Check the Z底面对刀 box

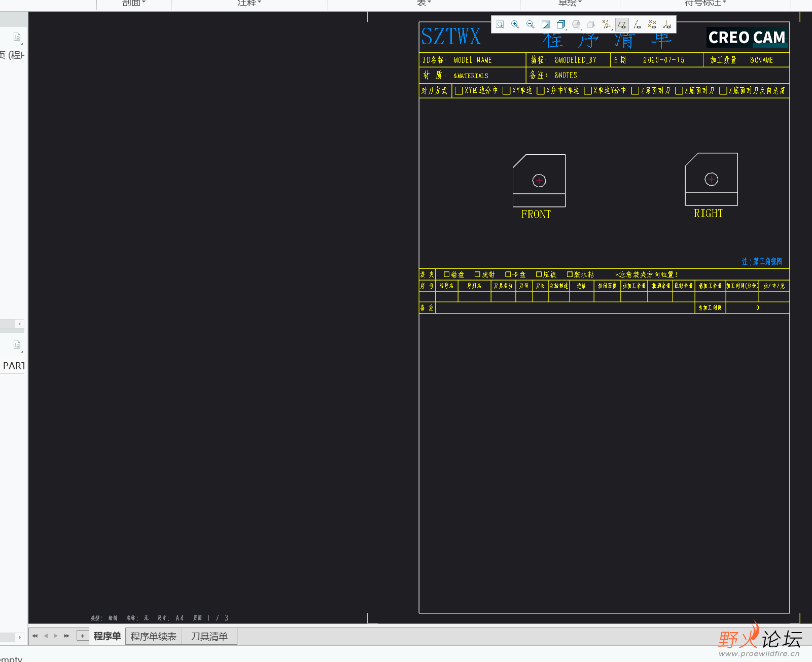[679, 91]
